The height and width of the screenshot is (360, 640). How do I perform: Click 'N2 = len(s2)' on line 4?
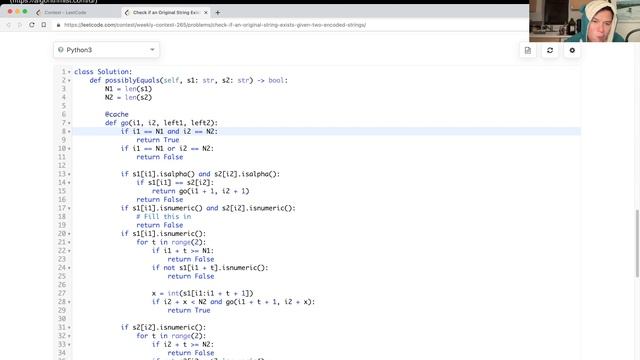[128, 98]
